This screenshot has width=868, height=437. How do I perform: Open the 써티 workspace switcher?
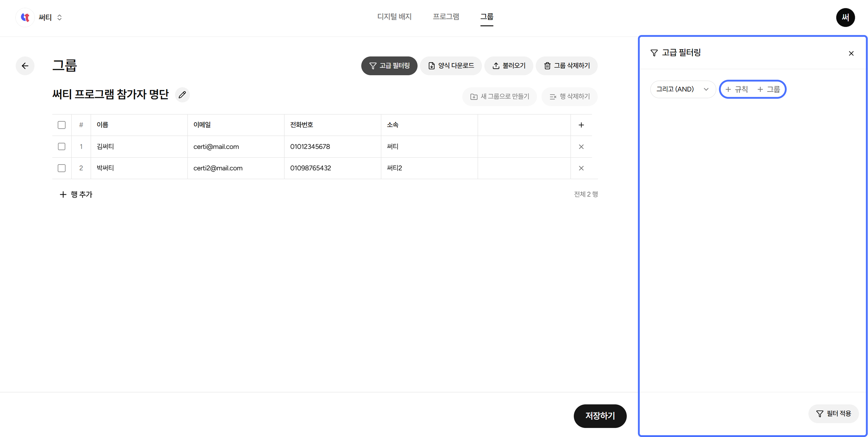tap(50, 18)
